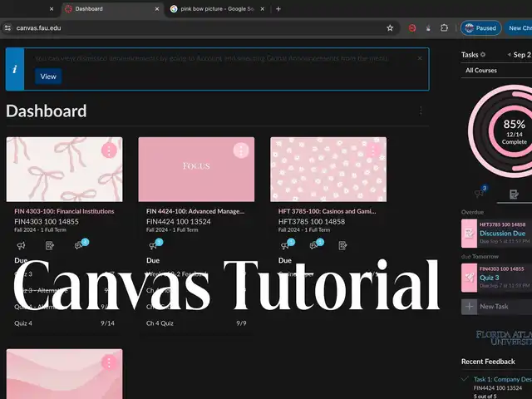This screenshot has height=399, width=532.
Task: Open Tasks settings gear icon
Action: (x=483, y=55)
